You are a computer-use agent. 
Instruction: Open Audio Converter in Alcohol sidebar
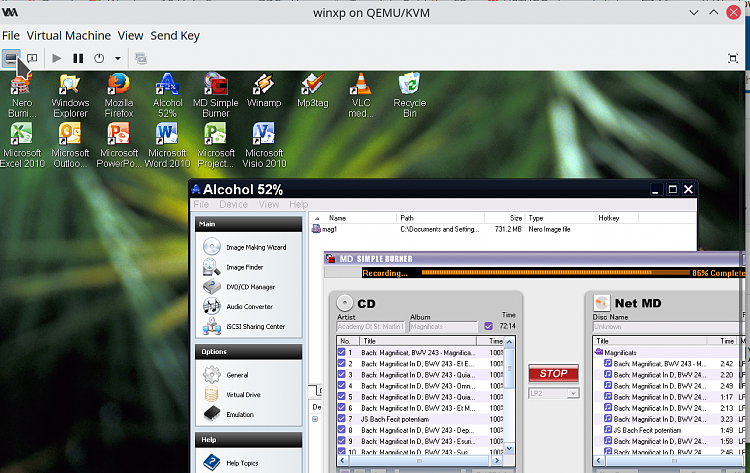click(238, 307)
